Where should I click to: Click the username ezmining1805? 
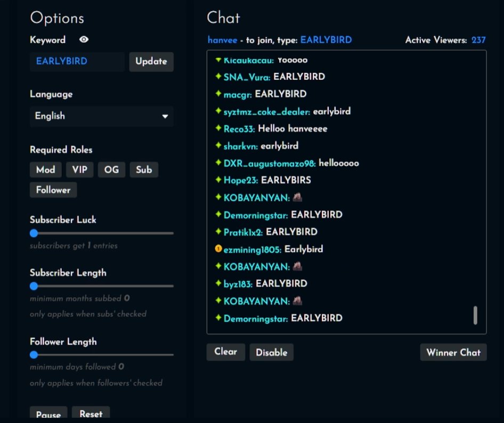tap(253, 249)
